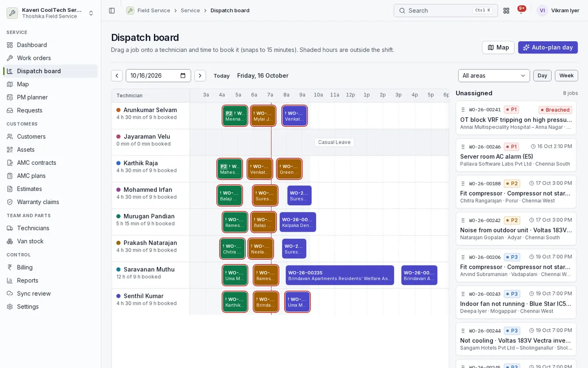Click the Reports chart icon
The width and height of the screenshot is (588, 368).
point(10,280)
